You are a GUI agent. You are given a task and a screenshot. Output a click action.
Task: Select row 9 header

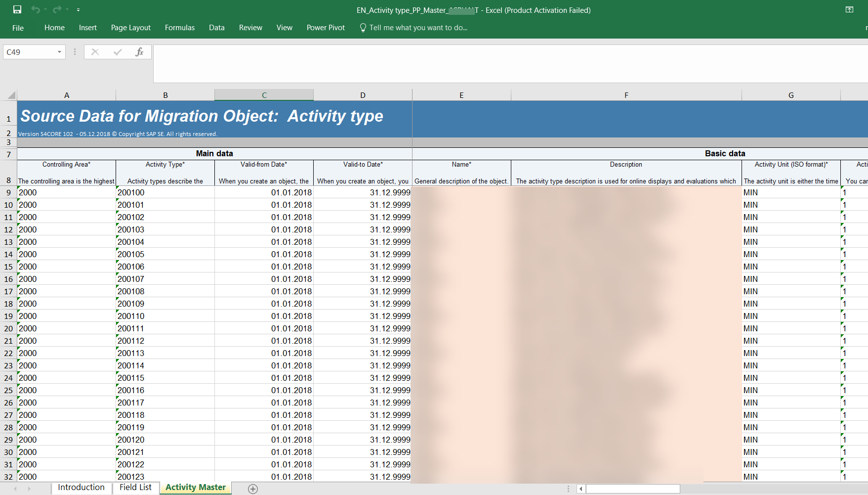8,192
